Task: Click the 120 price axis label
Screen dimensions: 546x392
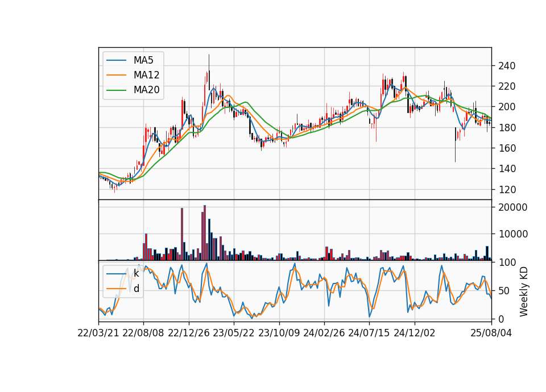Action: click(x=507, y=190)
